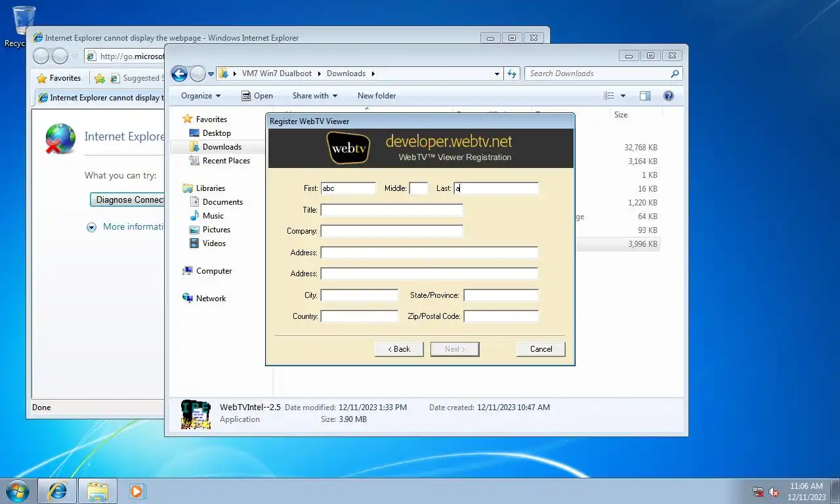The image size is (840, 504).
Task: Go forward in Internet Explorer
Action: [x=60, y=56]
